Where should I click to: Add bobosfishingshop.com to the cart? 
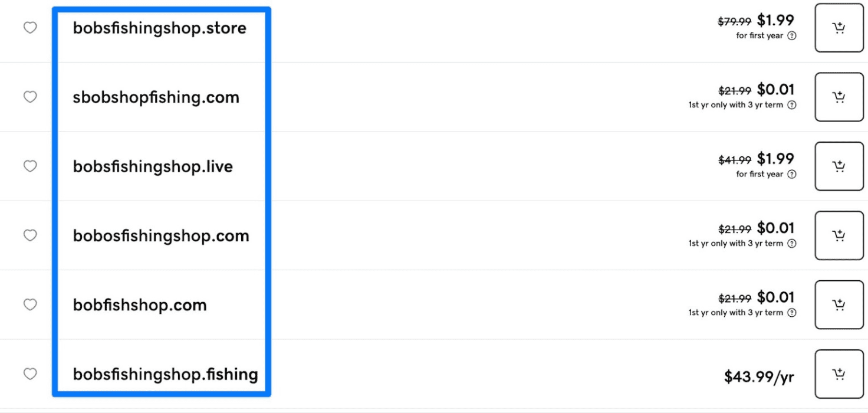click(839, 235)
